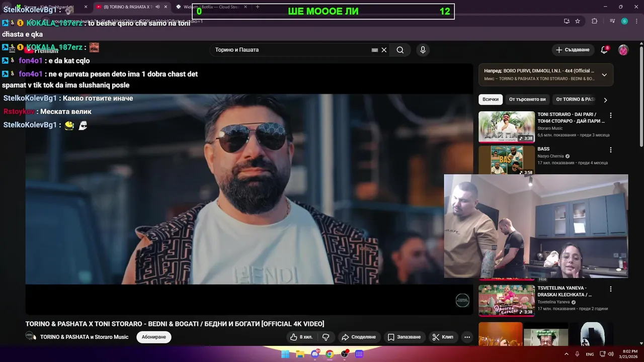This screenshot has height=362, width=644.
Task: Open File Explorer from taskbar
Action: pyautogui.click(x=300, y=354)
